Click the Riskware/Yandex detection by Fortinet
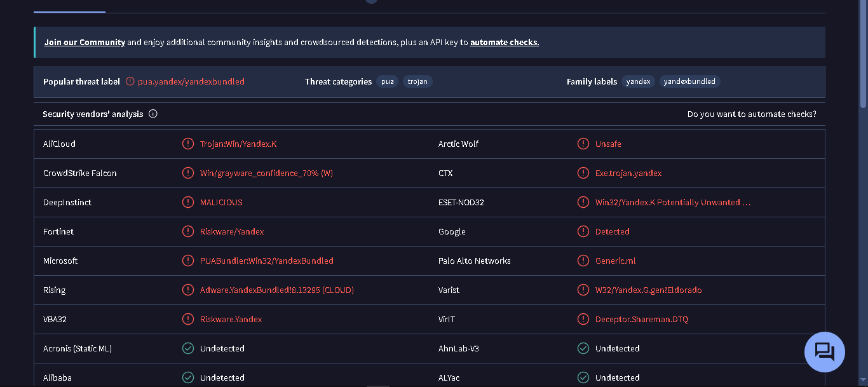Screen dimensions: 868x387 [x=232, y=232]
